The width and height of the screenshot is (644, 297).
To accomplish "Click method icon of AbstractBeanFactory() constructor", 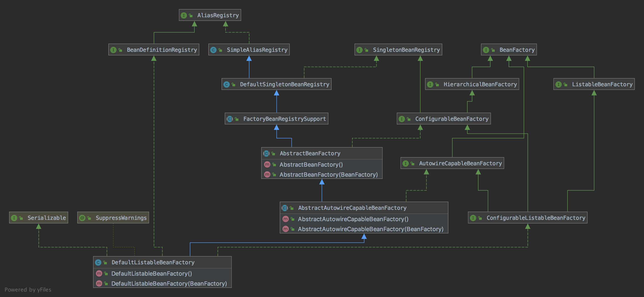I will click(x=267, y=164).
